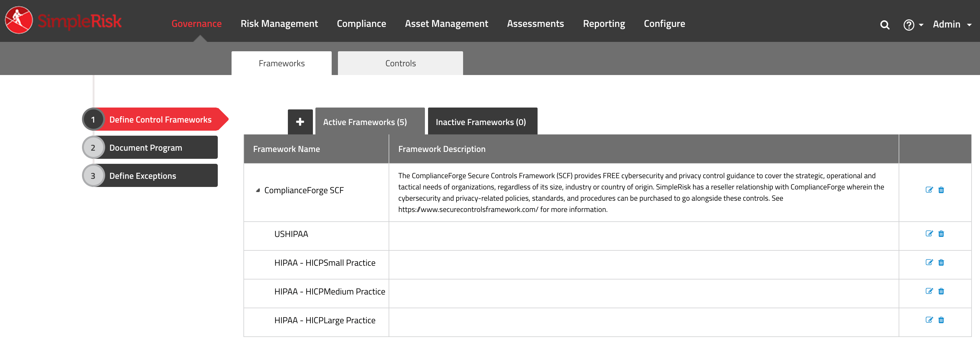The width and height of the screenshot is (980, 342).
Task: Select the ComplianceForge SCF row name
Action: (304, 190)
